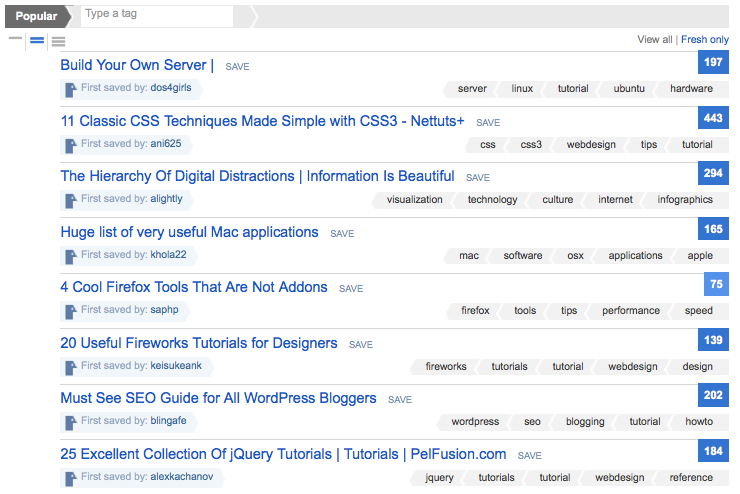The height and width of the screenshot is (494, 740).
Task: Open user dos4girls profile
Action: [171, 88]
